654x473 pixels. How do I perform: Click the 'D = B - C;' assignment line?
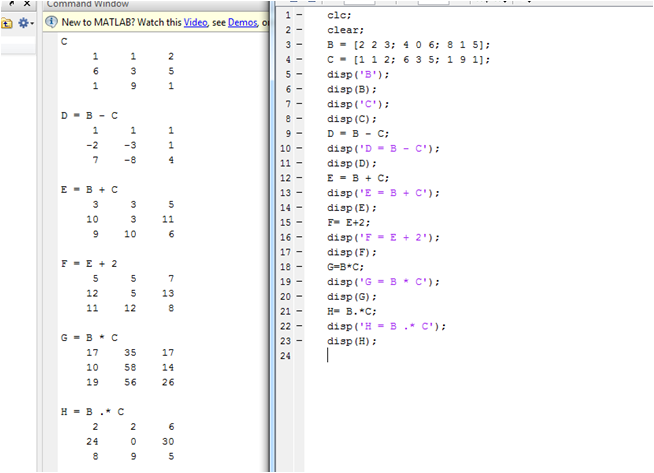click(358, 134)
